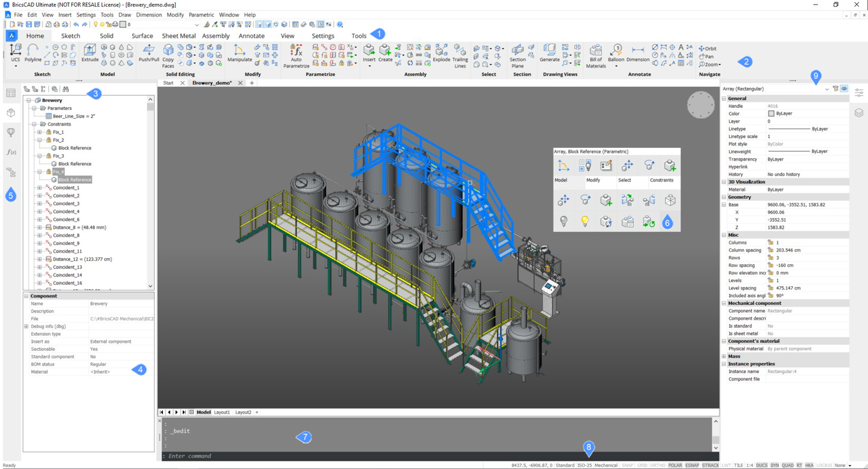The width and height of the screenshot is (868, 469).
Task: Click the Orbit navigation tool
Action: pos(708,48)
